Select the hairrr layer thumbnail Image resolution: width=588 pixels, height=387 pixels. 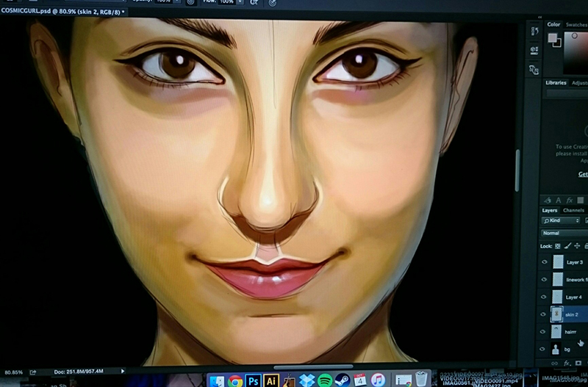[556, 331]
